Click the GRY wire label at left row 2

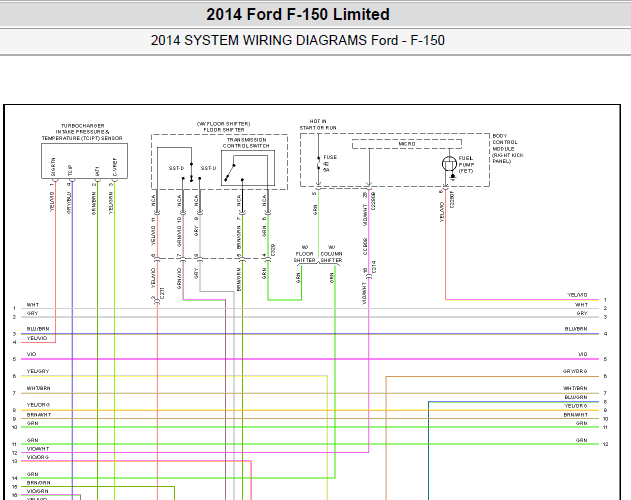[x=32, y=313]
